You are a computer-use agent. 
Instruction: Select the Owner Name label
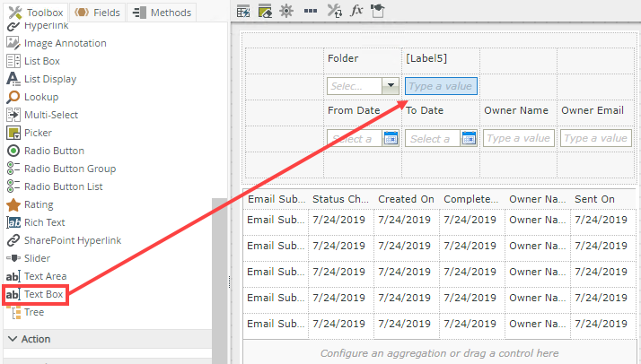coord(516,110)
